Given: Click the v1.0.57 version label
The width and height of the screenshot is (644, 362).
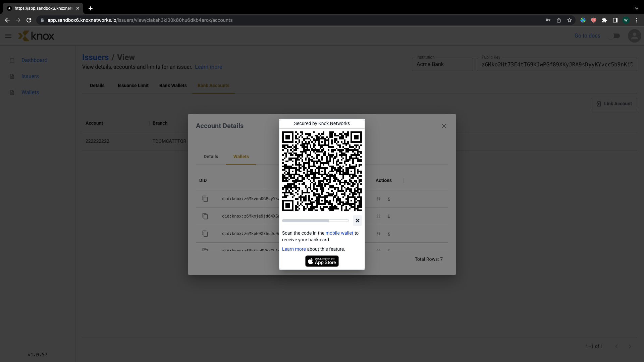Looking at the screenshot, I should click(x=38, y=355).
